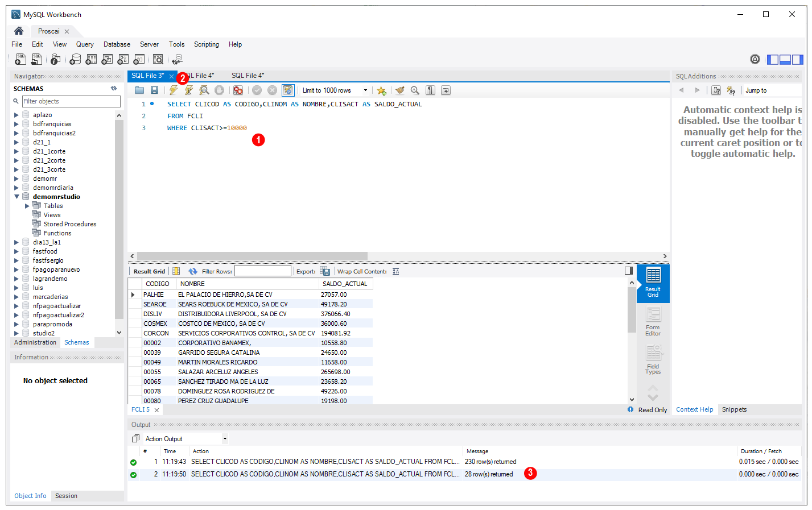Get context help for caret position
The width and height of the screenshot is (812, 510).
716,90
